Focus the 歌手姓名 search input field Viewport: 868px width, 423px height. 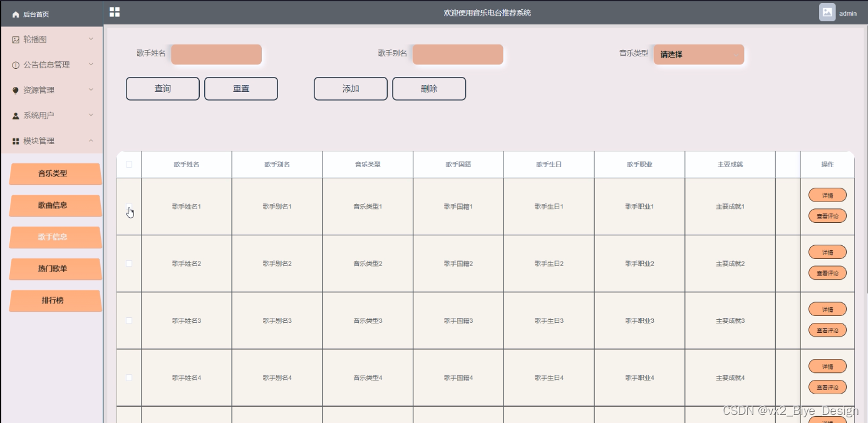(216, 54)
